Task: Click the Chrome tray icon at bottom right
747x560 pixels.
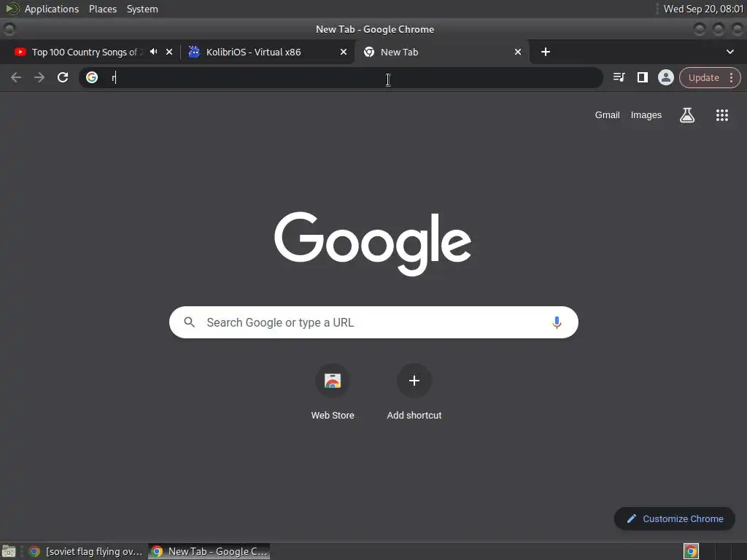Action: pyautogui.click(x=691, y=551)
